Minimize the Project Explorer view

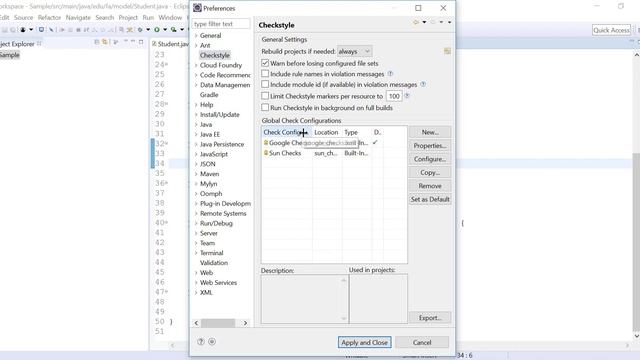click(x=133, y=42)
